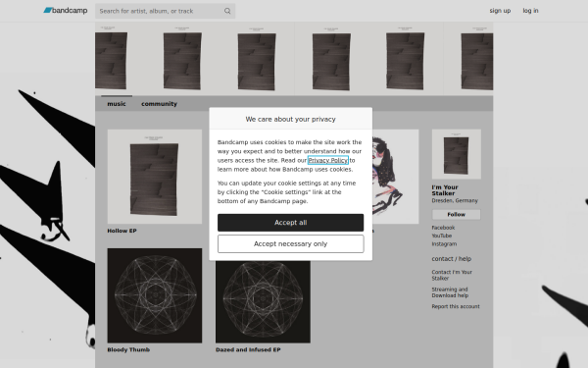588x368 pixels.
Task: Open Streaming and Download help
Action: (450, 292)
